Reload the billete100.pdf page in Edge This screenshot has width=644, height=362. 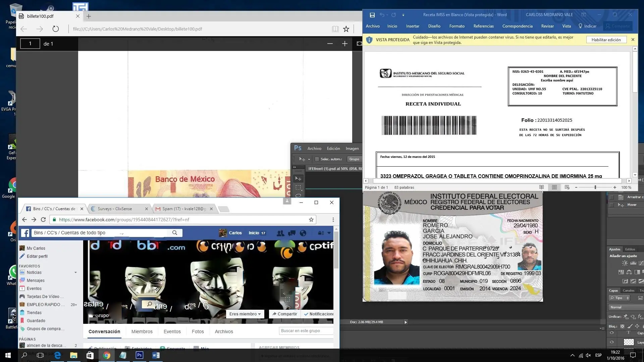(56, 29)
